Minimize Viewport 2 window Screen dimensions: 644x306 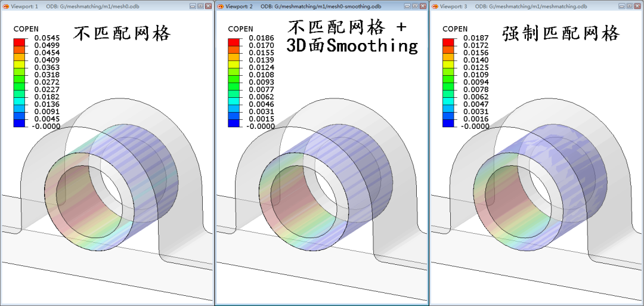point(408,6)
